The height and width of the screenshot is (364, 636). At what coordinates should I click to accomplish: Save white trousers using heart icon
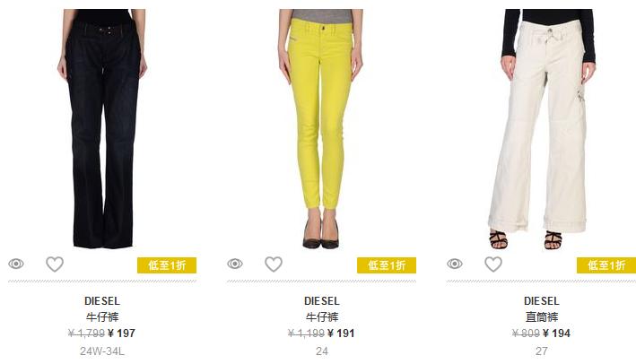click(493, 264)
